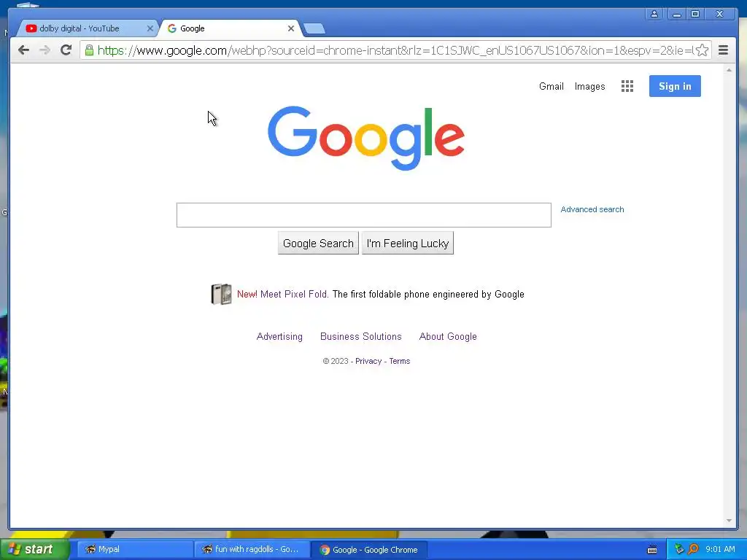Screen dimensions: 747x560
Task: Click the Google Search button
Action: [318, 243]
